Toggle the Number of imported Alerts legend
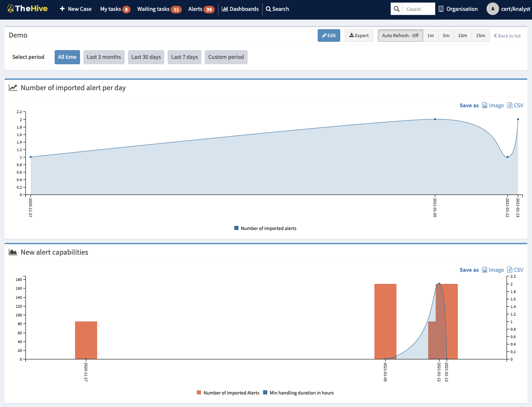The height and width of the screenshot is (407, 532). tap(228, 392)
